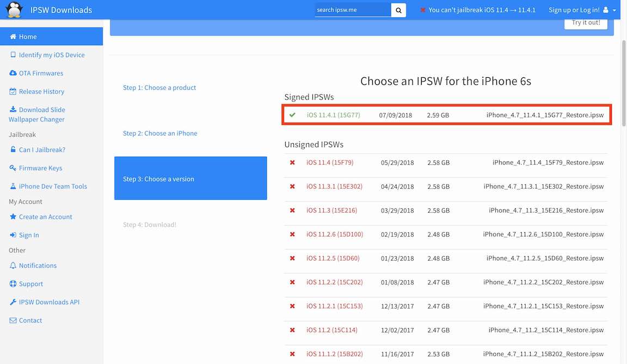This screenshot has width=627, height=364.
Task: Click the Contact envelope icon
Action: 13,320
